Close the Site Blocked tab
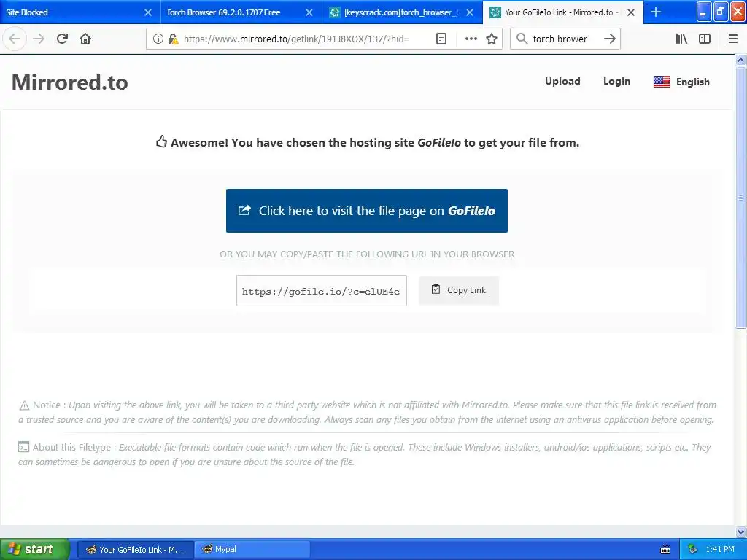Image resolution: width=747 pixels, height=560 pixels. tap(148, 12)
